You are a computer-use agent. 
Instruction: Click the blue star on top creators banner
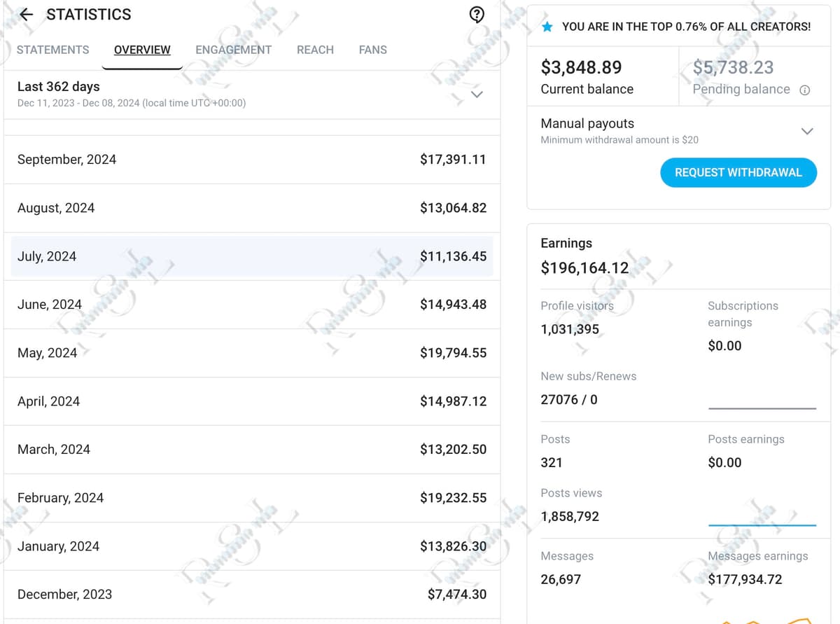click(547, 27)
